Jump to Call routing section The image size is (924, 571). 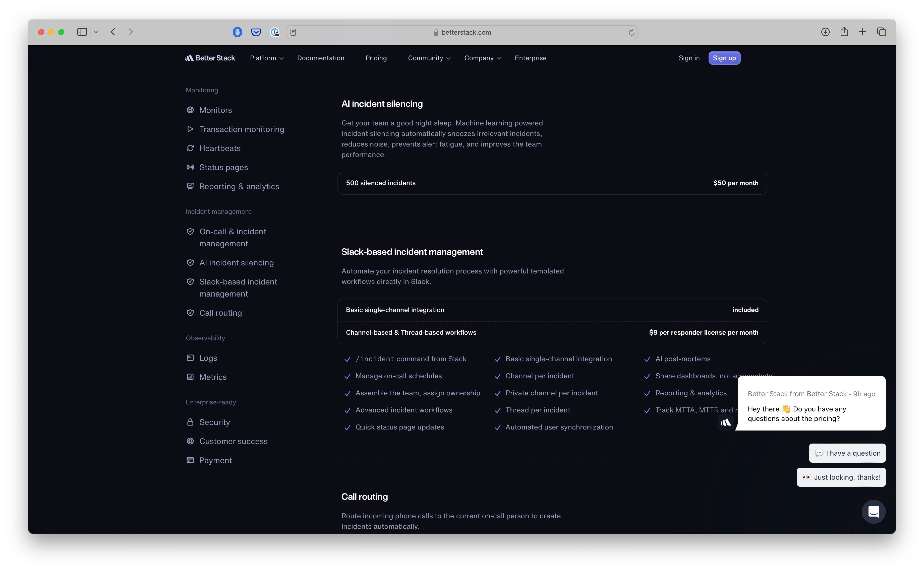coord(220,313)
